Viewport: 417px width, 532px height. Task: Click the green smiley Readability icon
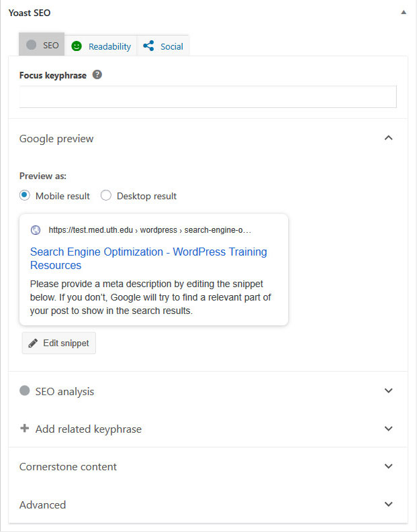77,46
